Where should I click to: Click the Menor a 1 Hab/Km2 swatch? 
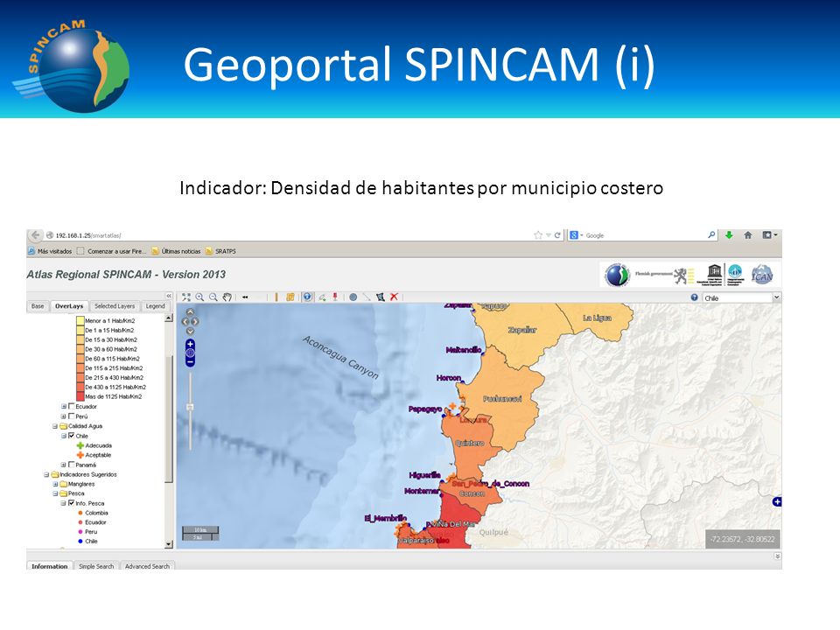coord(80,320)
